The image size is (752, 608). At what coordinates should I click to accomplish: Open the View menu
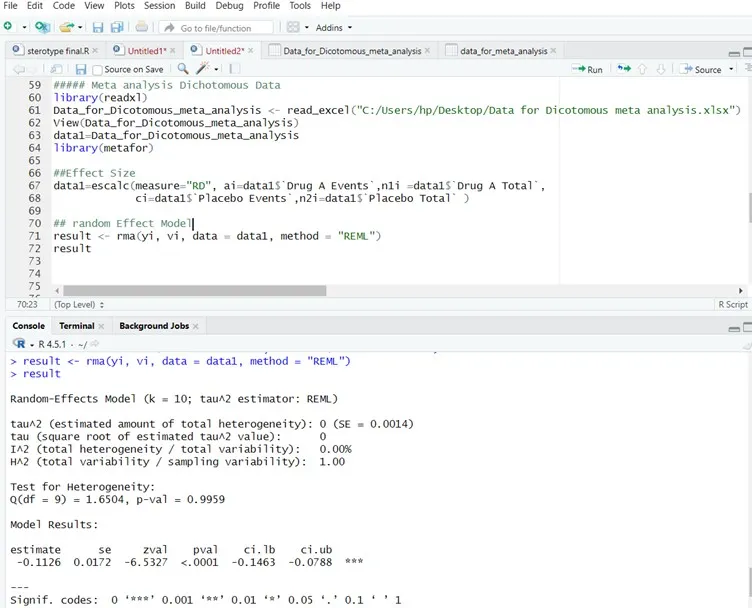coord(94,6)
